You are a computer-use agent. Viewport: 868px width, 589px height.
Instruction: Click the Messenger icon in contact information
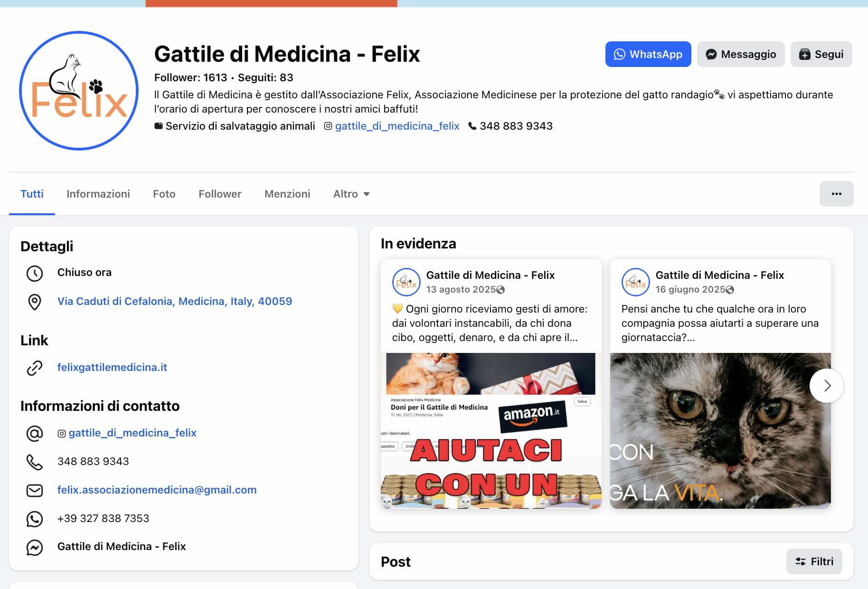tap(35, 547)
